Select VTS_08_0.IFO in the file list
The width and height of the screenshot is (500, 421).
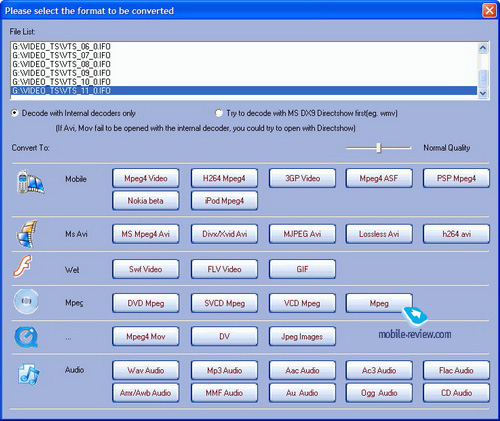[x=61, y=64]
